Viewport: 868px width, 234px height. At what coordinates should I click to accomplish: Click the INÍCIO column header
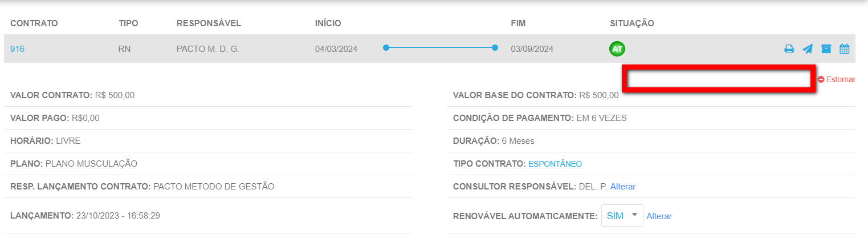tap(328, 23)
